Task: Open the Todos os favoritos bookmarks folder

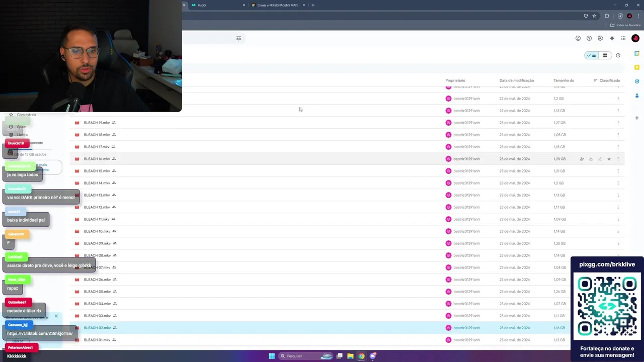Action: (625, 25)
